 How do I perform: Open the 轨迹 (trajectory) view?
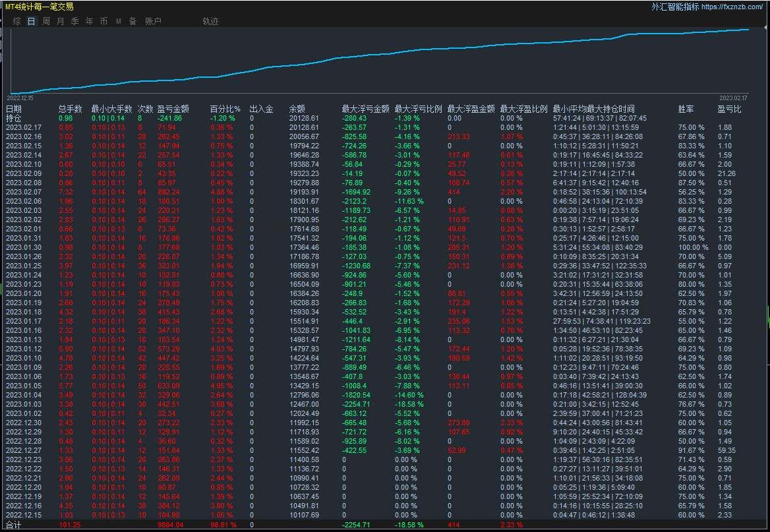pos(210,21)
